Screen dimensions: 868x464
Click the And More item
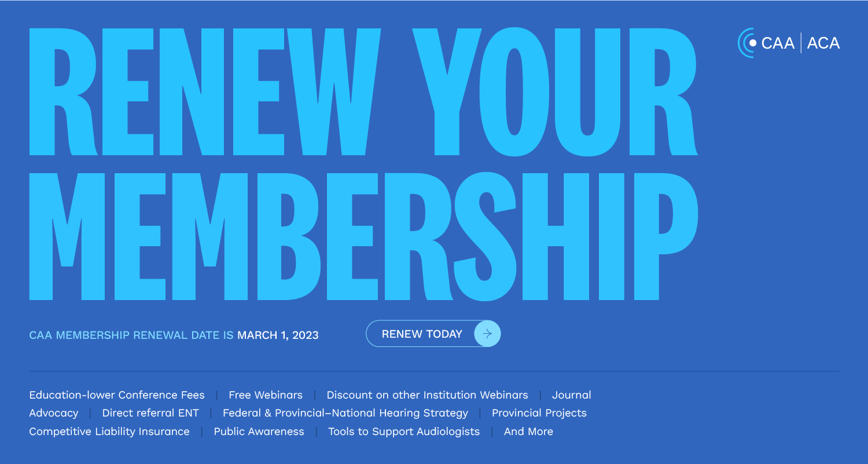(528, 432)
